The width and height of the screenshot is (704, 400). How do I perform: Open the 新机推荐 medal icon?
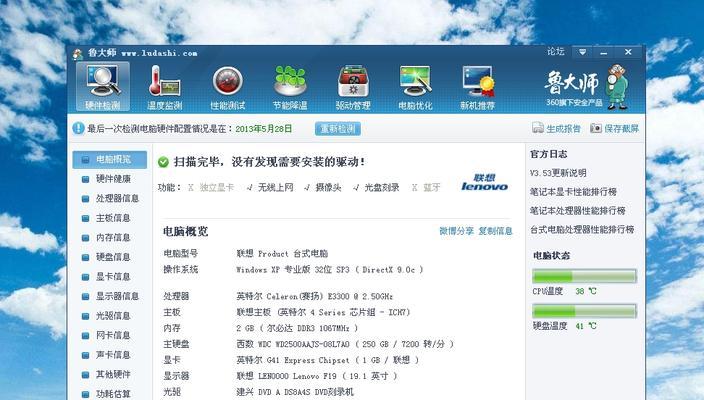click(x=478, y=87)
